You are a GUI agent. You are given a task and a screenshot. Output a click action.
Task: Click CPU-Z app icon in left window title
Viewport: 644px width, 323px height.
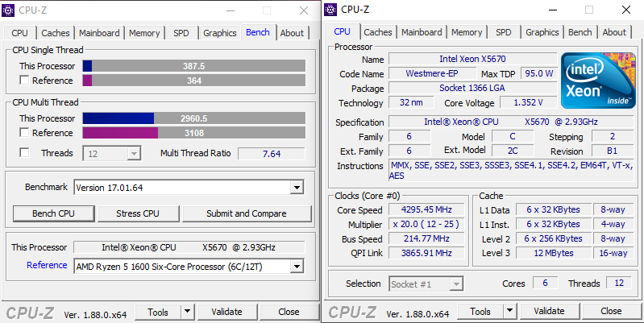coord(8,10)
